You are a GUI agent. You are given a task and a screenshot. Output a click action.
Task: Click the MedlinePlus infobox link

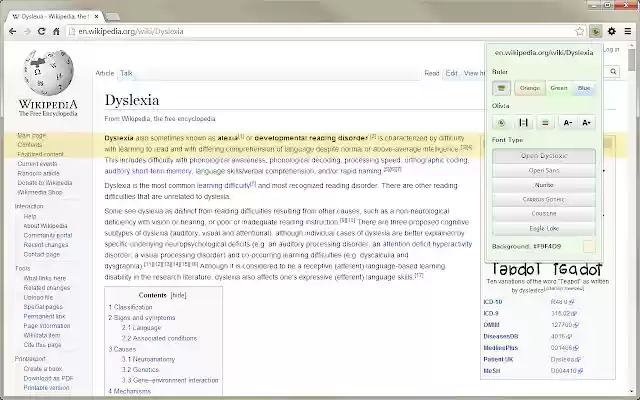[501, 348]
